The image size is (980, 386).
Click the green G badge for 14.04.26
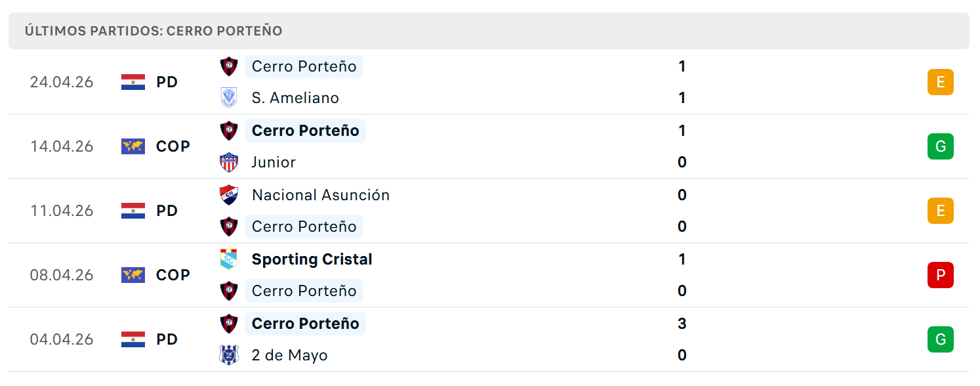(x=940, y=146)
